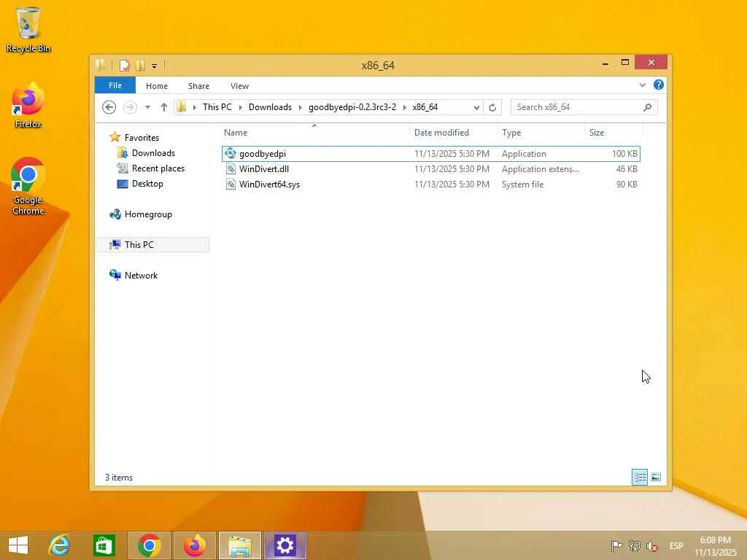The image size is (747, 560).
Task: Expand chevron after goodbyedpi-0.2.3rc3-2 in path
Action: [404, 107]
